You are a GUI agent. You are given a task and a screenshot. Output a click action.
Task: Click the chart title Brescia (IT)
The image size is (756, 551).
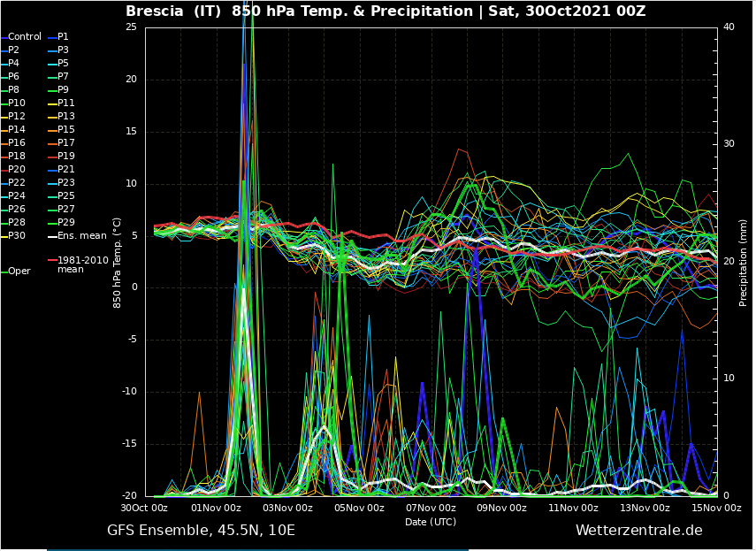[x=173, y=11]
